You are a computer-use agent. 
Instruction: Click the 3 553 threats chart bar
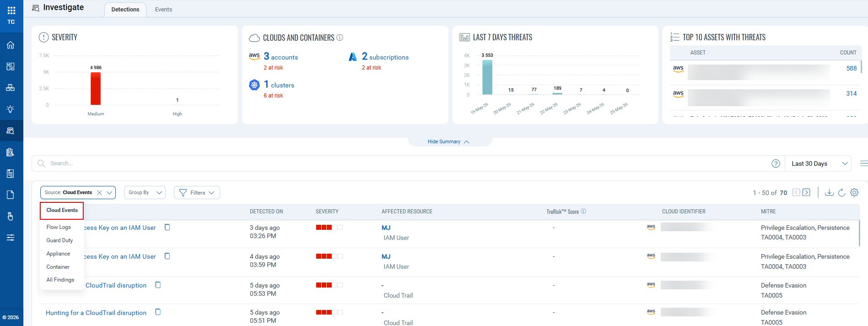point(487,77)
